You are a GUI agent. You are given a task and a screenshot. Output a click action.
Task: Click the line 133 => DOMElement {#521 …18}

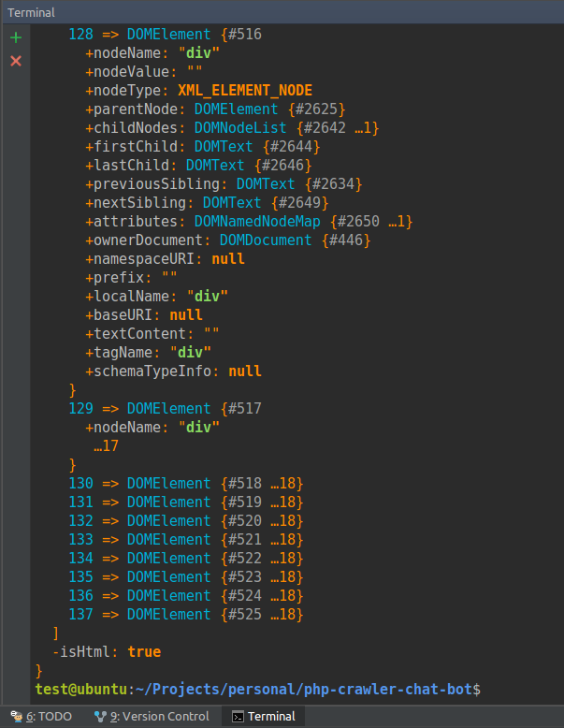186,540
